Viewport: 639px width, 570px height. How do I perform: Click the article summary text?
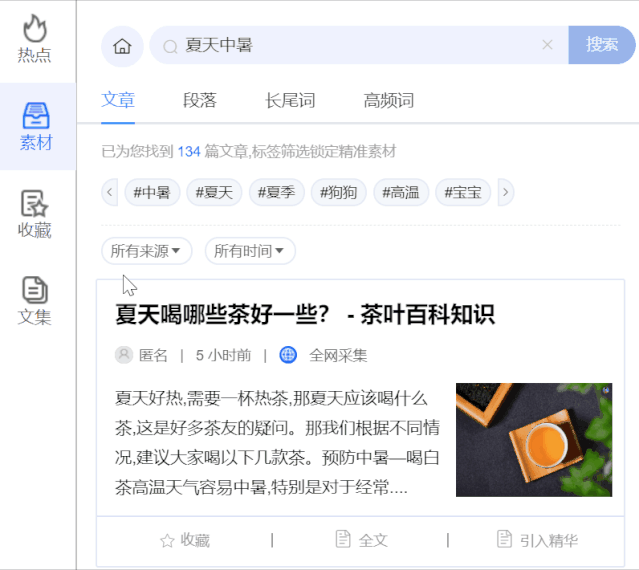pyautogui.click(x=277, y=442)
